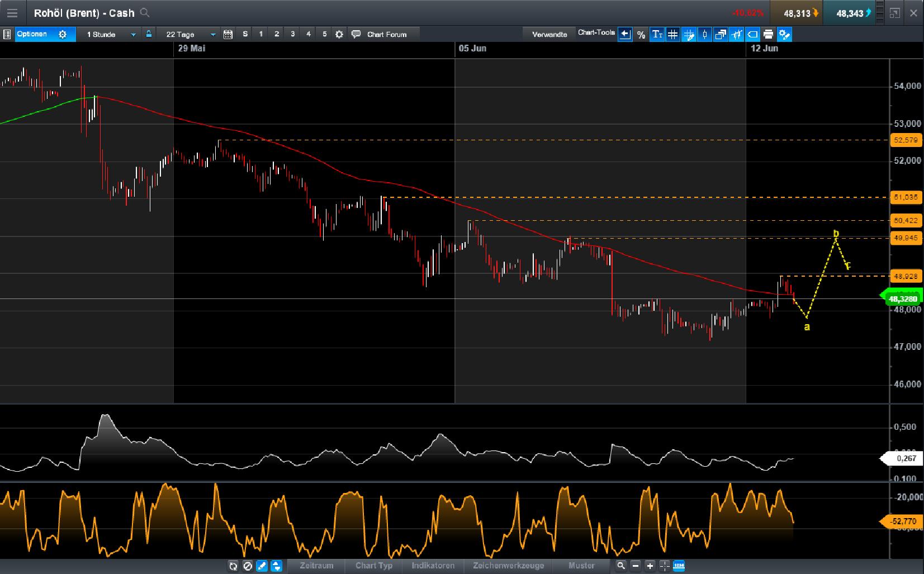Select chart layout preset 3

tap(292, 34)
